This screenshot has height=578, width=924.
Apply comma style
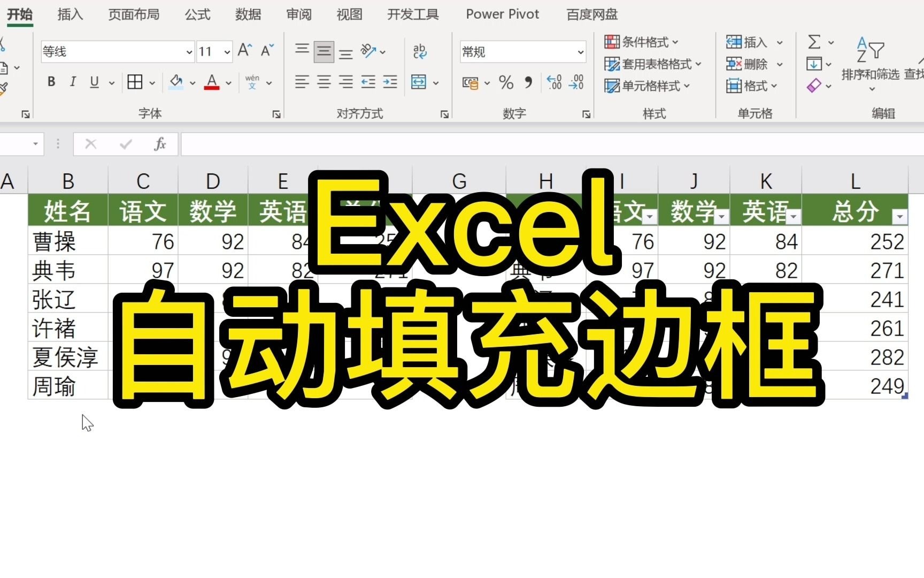(529, 82)
